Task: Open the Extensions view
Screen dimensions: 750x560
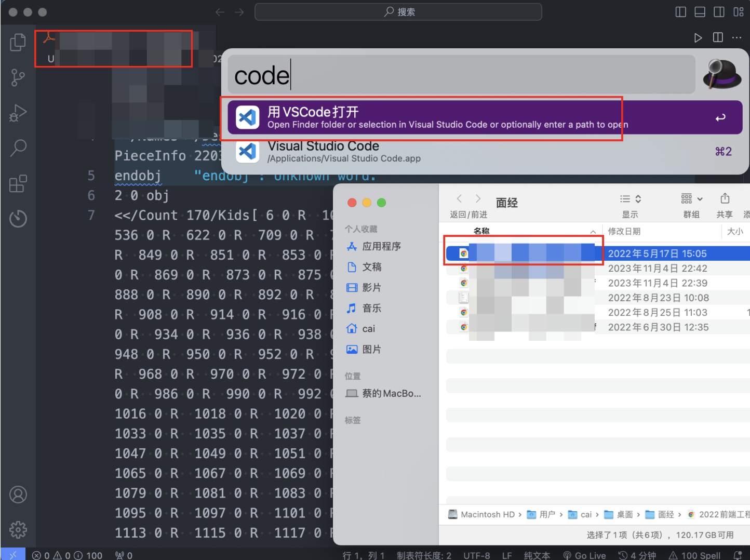Action: pos(18,183)
